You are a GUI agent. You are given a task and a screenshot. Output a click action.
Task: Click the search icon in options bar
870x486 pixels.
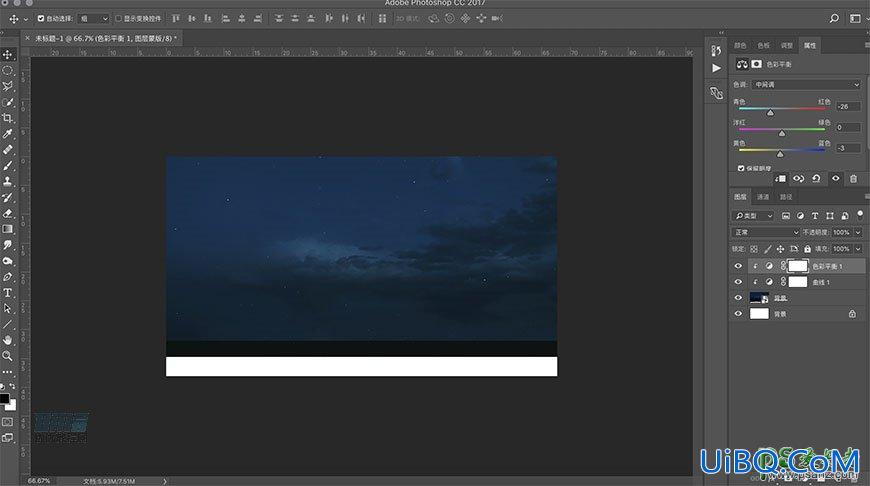pos(834,18)
